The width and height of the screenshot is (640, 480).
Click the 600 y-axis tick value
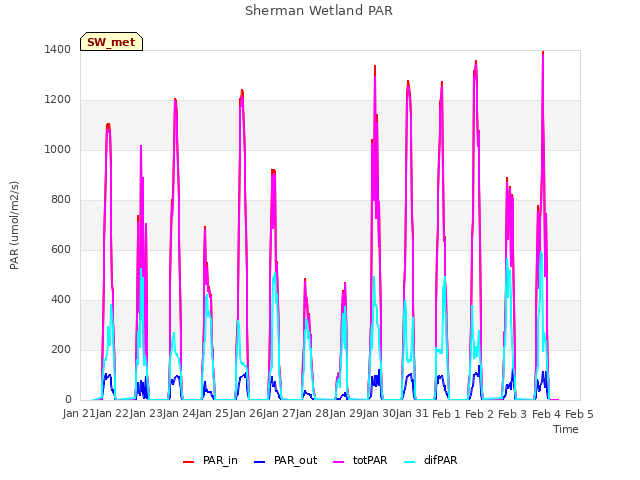pyautogui.click(x=61, y=250)
